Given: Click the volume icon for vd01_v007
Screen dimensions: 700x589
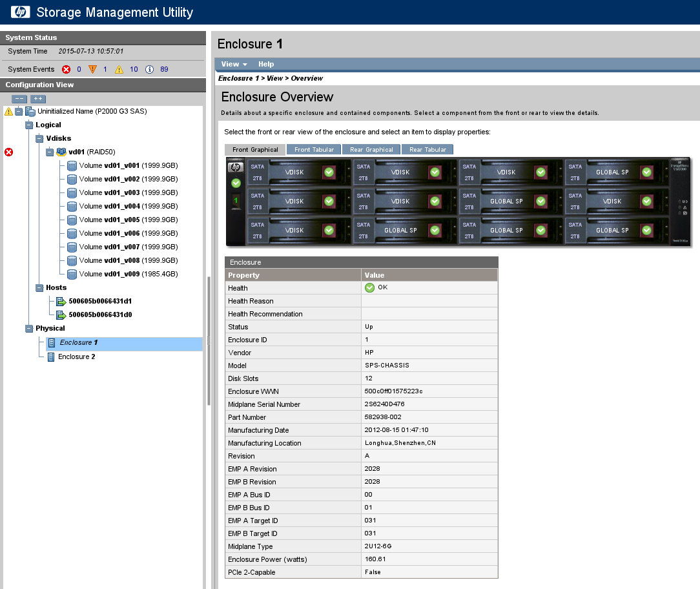Looking at the screenshot, I should [72, 247].
